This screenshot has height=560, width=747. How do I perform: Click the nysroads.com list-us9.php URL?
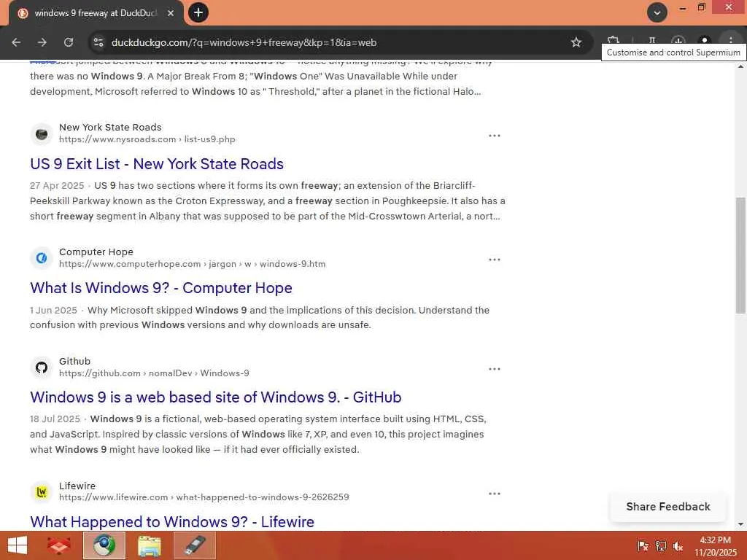coord(147,139)
